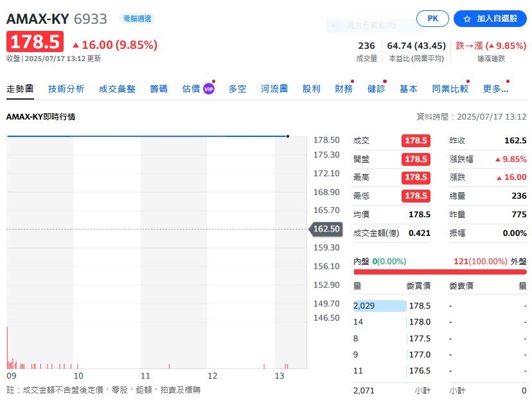Open the 同業比較 tab
This screenshot has width=532, height=405.
(450, 89)
